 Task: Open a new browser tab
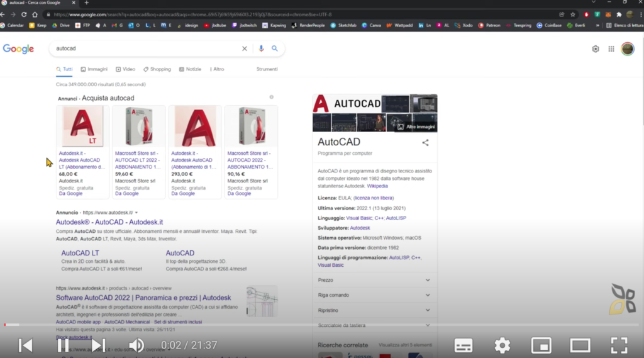tap(86, 3)
